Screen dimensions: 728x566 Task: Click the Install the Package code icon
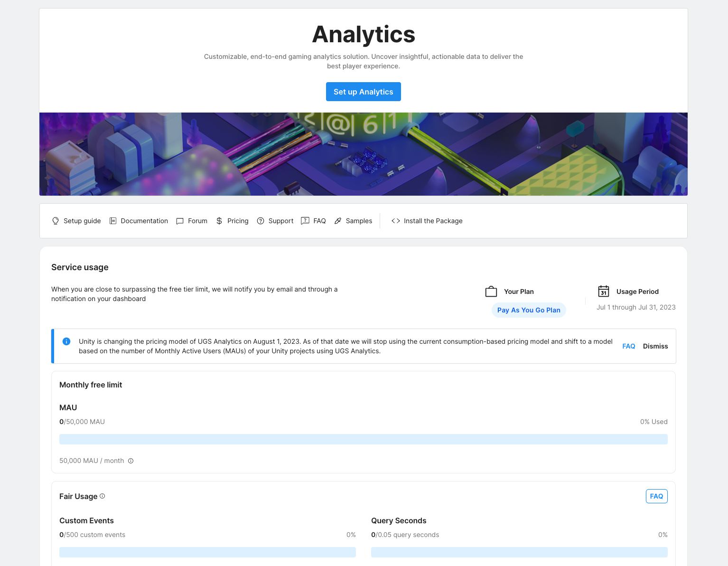point(396,221)
